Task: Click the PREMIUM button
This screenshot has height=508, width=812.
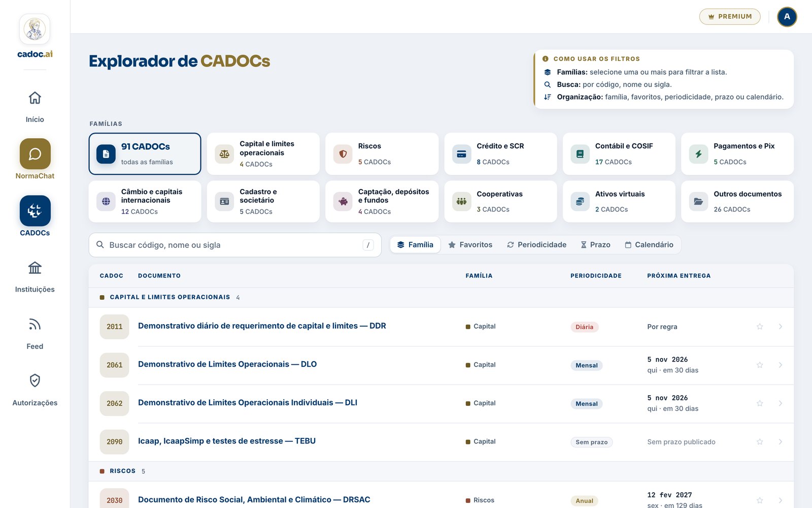Action: 730,17
